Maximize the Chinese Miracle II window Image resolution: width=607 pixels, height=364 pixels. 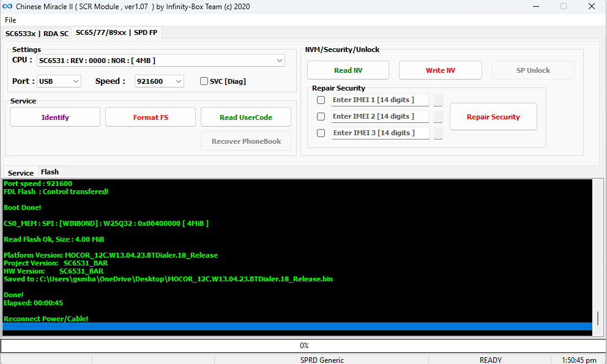(x=564, y=6)
